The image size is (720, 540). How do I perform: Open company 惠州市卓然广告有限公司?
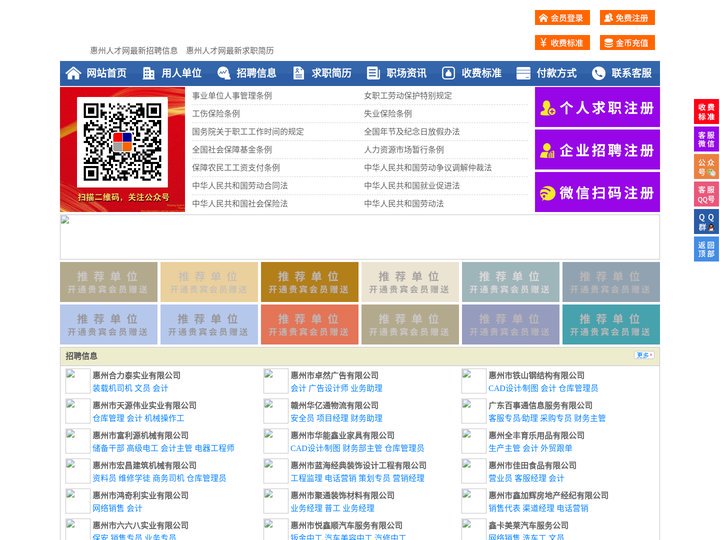point(335,375)
